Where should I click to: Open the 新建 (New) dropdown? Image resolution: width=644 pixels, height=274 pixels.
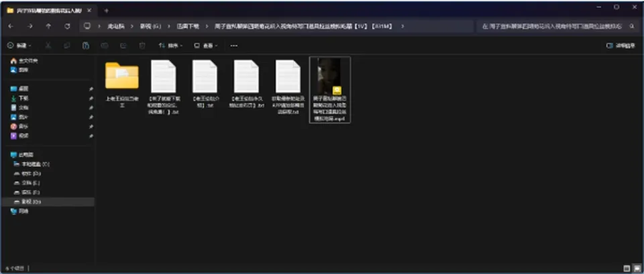(19, 45)
